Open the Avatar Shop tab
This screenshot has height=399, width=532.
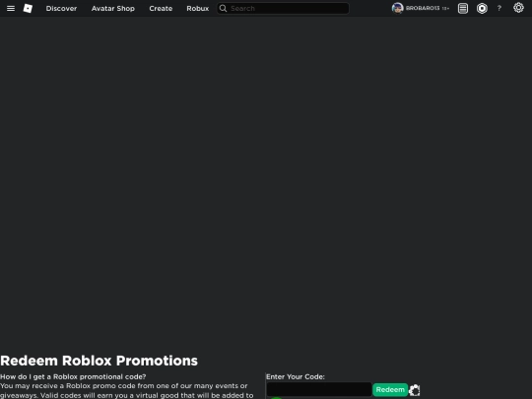point(113,9)
